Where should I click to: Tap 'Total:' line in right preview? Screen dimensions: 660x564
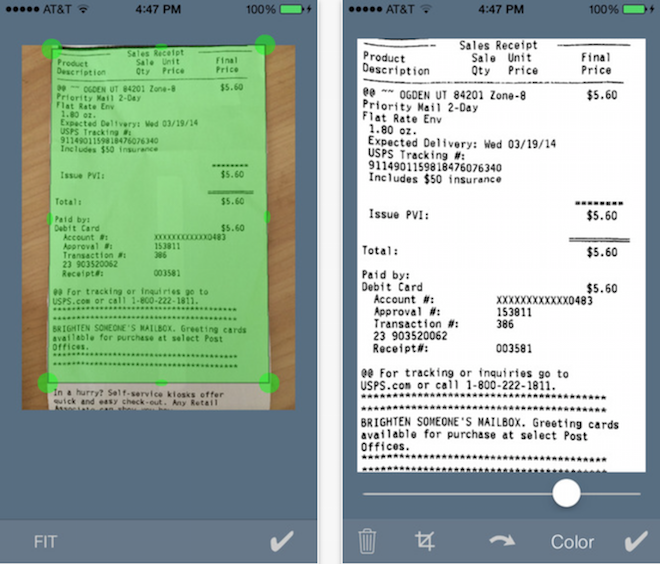[380, 251]
